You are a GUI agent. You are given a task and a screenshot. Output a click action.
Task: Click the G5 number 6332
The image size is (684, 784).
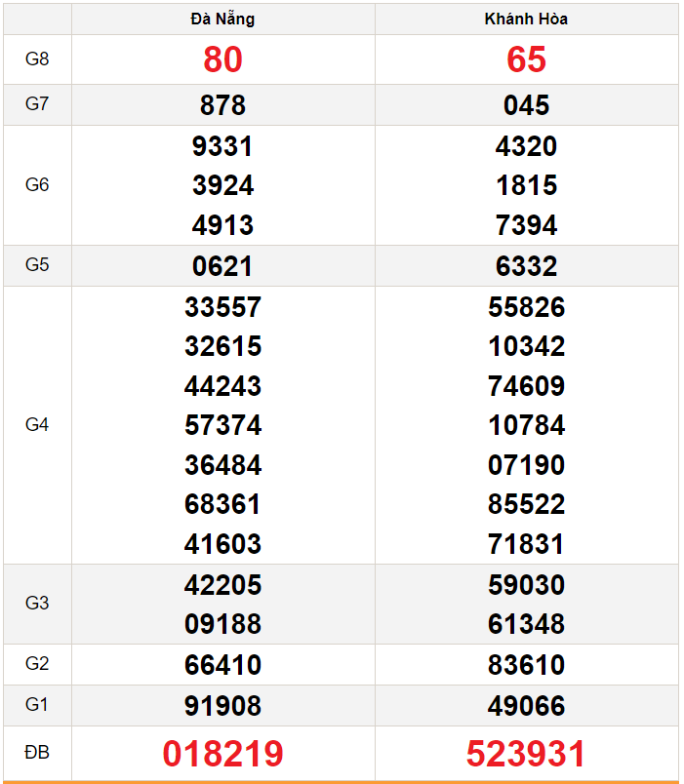pos(526,266)
